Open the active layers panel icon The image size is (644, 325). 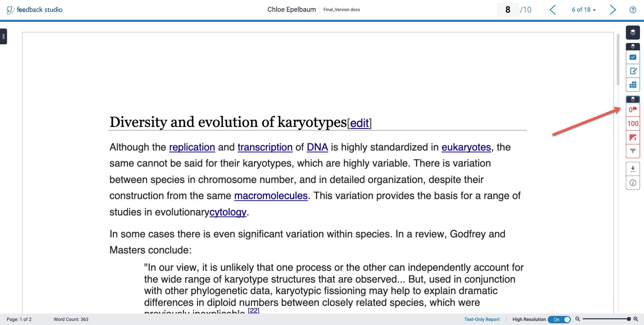pos(633,33)
